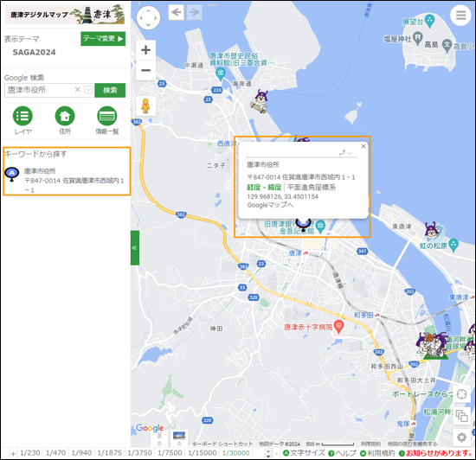Click the green 検索 search button
476x460 pixels.
click(110, 90)
